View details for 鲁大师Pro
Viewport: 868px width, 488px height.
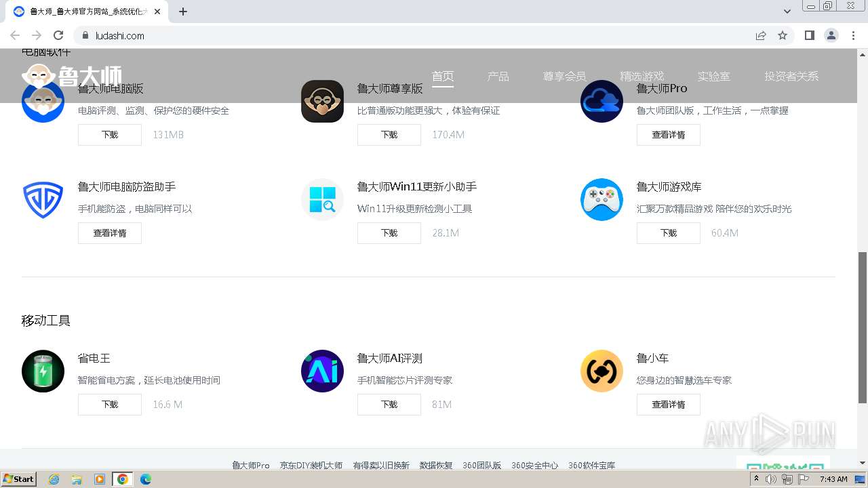(669, 135)
